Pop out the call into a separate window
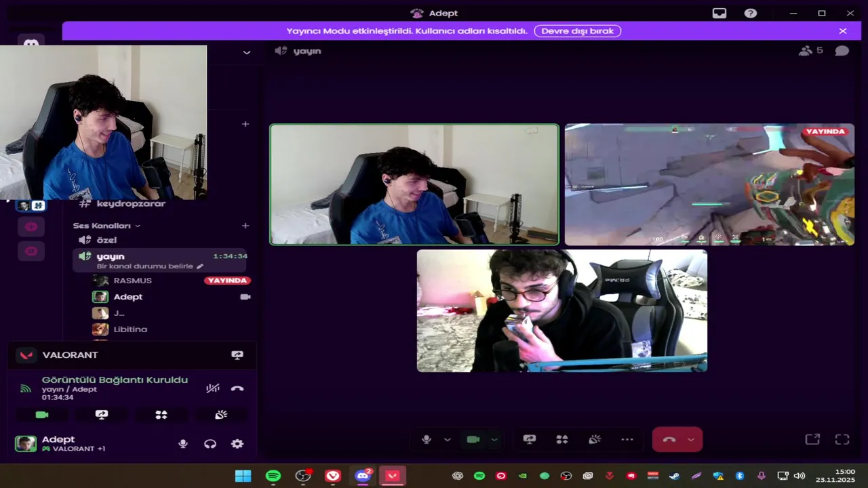Viewport: 868px width, 488px height. point(812,439)
